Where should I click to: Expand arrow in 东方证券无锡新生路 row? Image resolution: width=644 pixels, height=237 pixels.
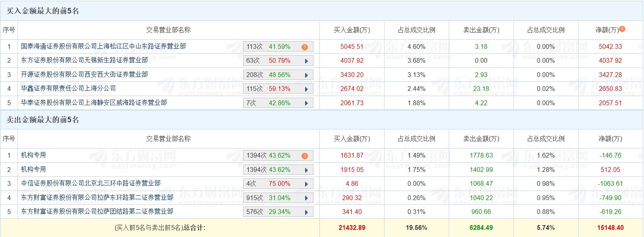coord(306,61)
